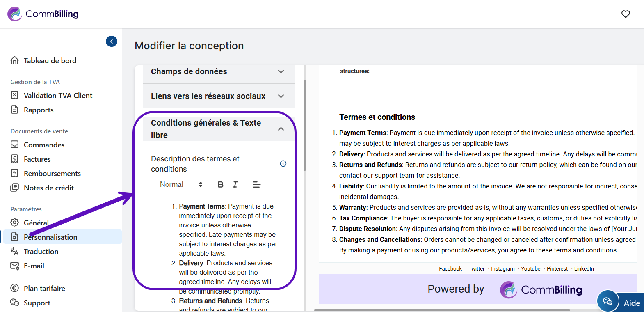Open the Normal text style dropdown
This screenshot has width=644, height=312.
click(181, 185)
